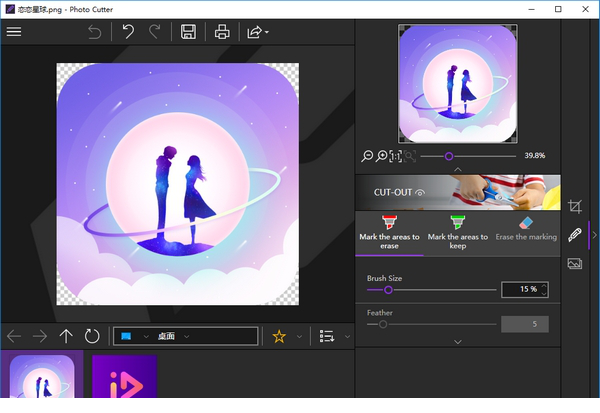Undo the last action
The height and width of the screenshot is (413, 600).
tap(128, 32)
